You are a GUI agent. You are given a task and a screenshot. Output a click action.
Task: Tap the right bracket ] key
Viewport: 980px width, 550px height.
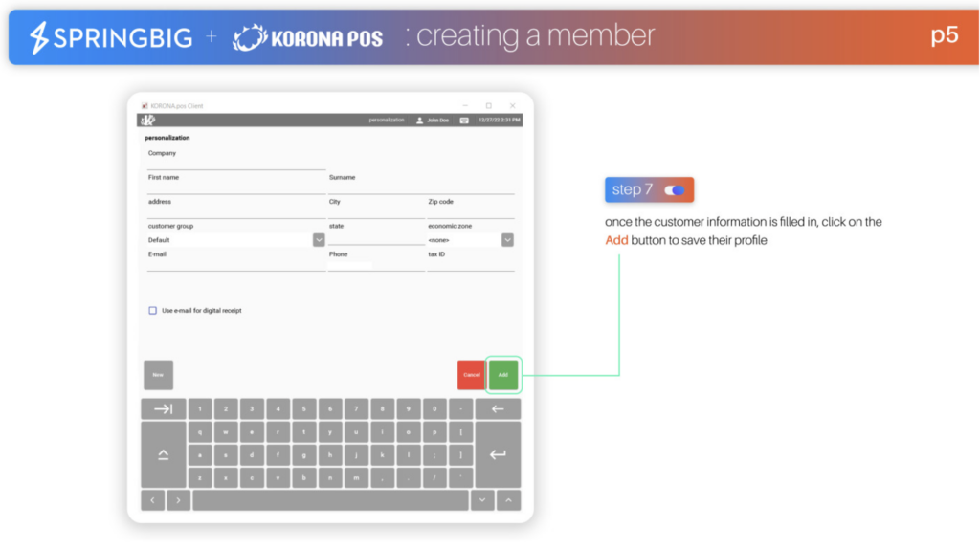click(x=460, y=455)
